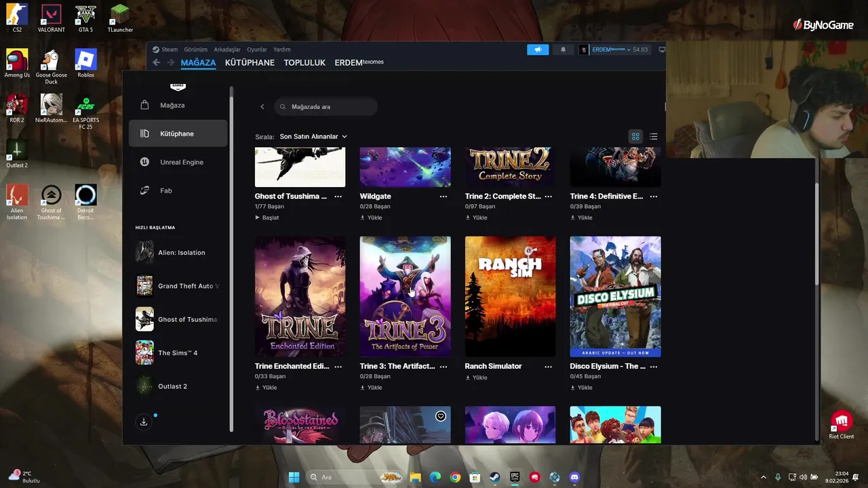Open the Arkadaşlar menu in Steam
This screenshot has height=488, width=868.
coord(227,49)
